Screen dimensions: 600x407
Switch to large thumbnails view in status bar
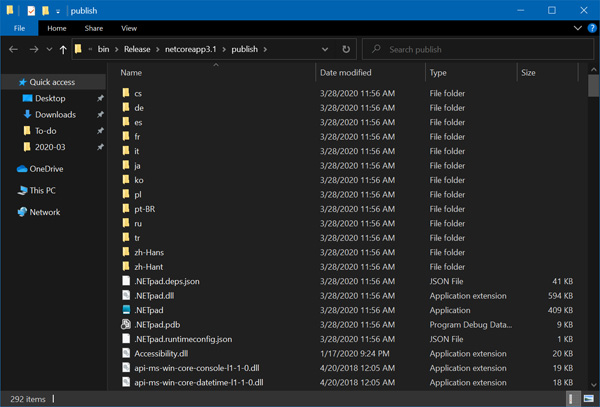pyautogui.click(x=588, y=399)
